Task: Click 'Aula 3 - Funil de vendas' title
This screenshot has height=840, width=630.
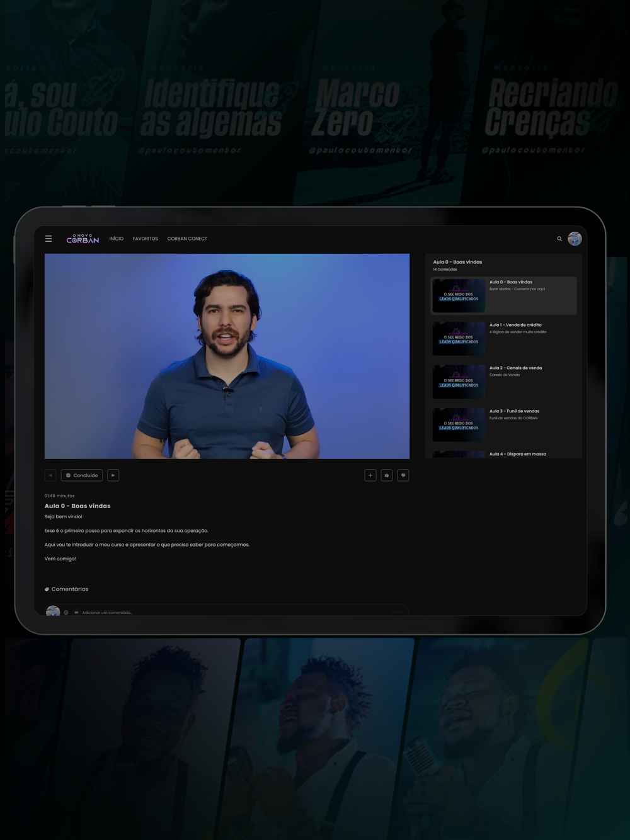Action: coord(514,411)
